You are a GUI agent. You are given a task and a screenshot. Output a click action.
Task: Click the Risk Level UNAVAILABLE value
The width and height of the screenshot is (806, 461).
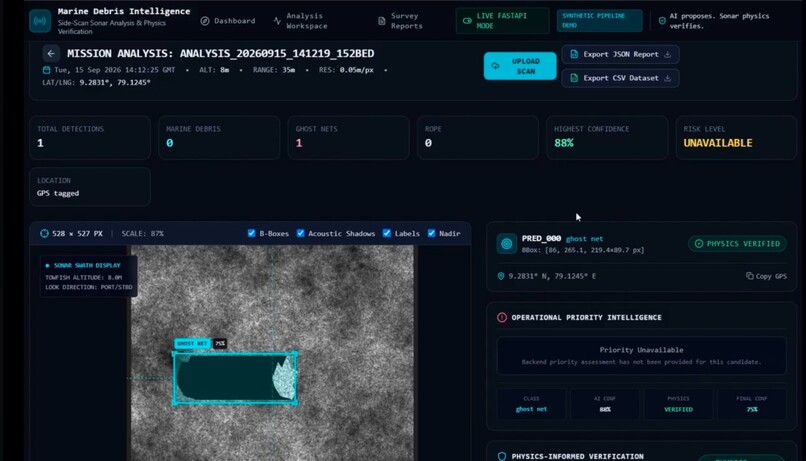point(718,143)
